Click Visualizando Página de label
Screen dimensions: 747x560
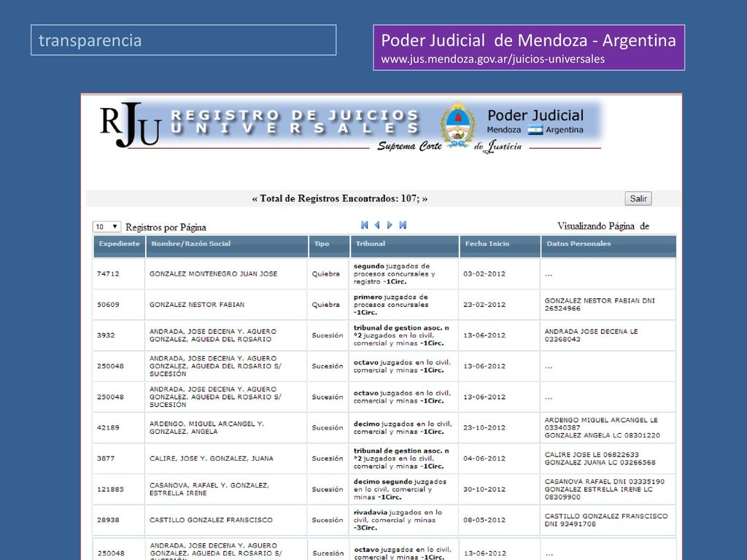(603, 226)
